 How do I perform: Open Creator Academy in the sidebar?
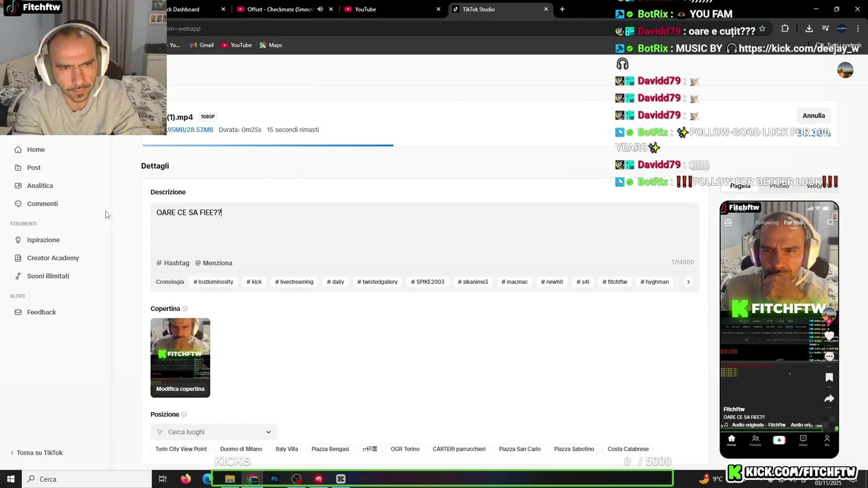click(x=53, y=258)
